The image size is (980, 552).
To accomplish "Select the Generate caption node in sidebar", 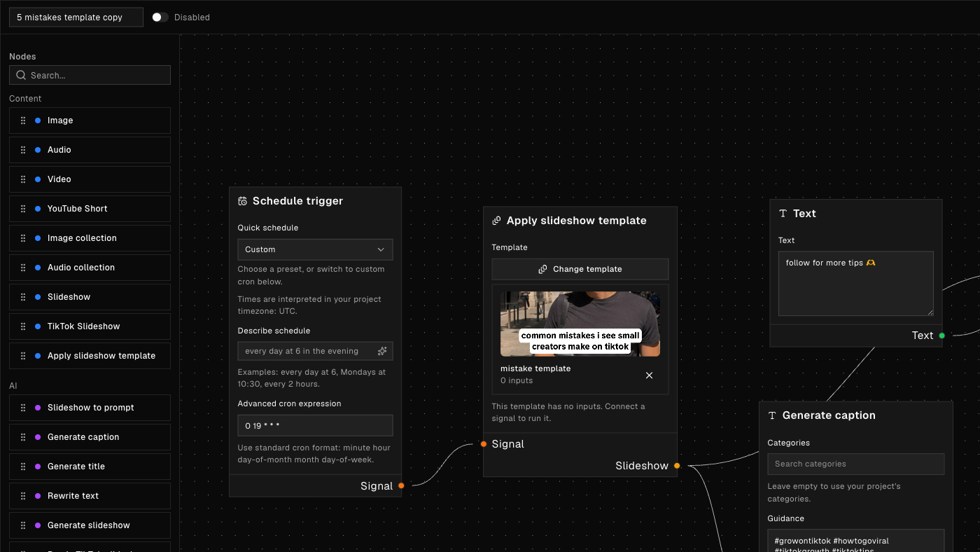I will (x=90, y=437).
